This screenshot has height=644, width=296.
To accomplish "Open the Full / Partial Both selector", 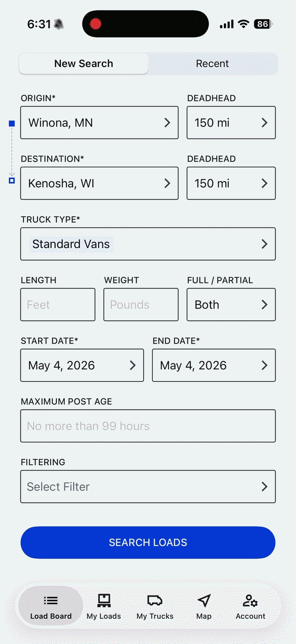I will [x=231, y=305].
